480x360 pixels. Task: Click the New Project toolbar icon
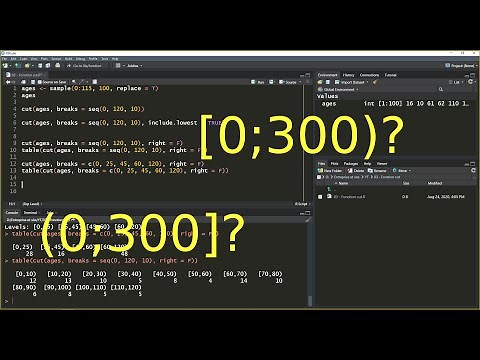[18, 66]
